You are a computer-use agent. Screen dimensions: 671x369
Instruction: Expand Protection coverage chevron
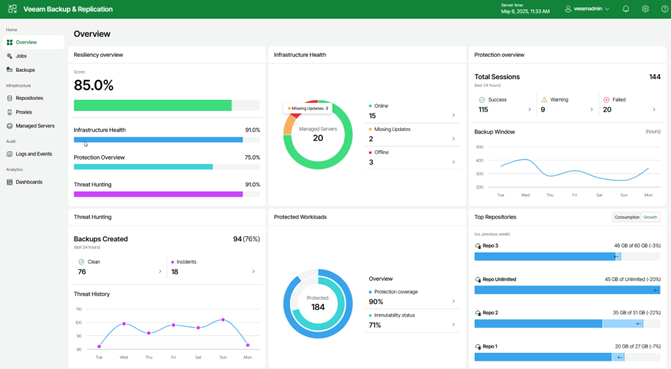coord(454,301)
